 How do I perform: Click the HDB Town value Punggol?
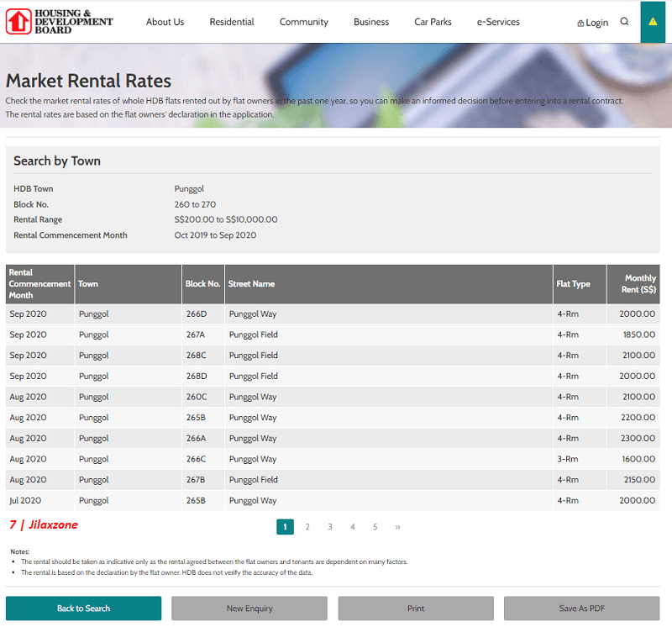coord(189,189)
